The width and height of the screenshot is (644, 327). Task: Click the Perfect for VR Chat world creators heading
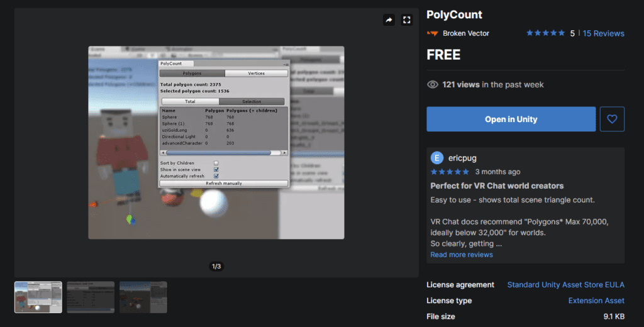pos(497,186)
